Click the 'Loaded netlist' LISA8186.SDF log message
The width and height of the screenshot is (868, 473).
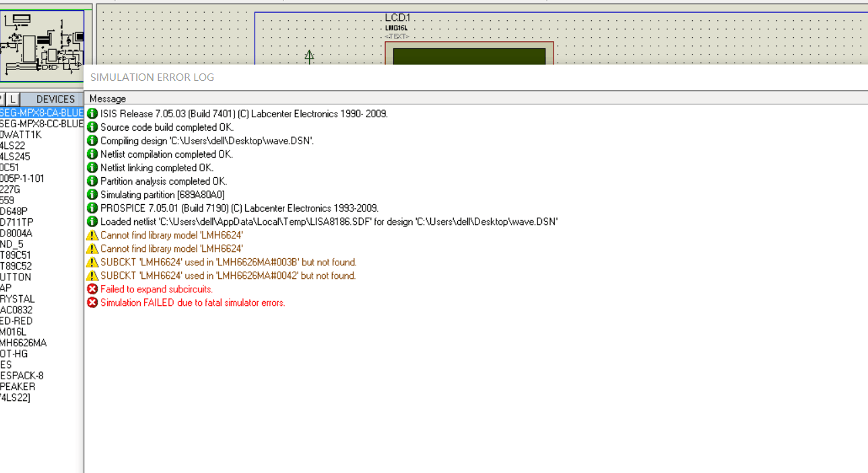329,222
